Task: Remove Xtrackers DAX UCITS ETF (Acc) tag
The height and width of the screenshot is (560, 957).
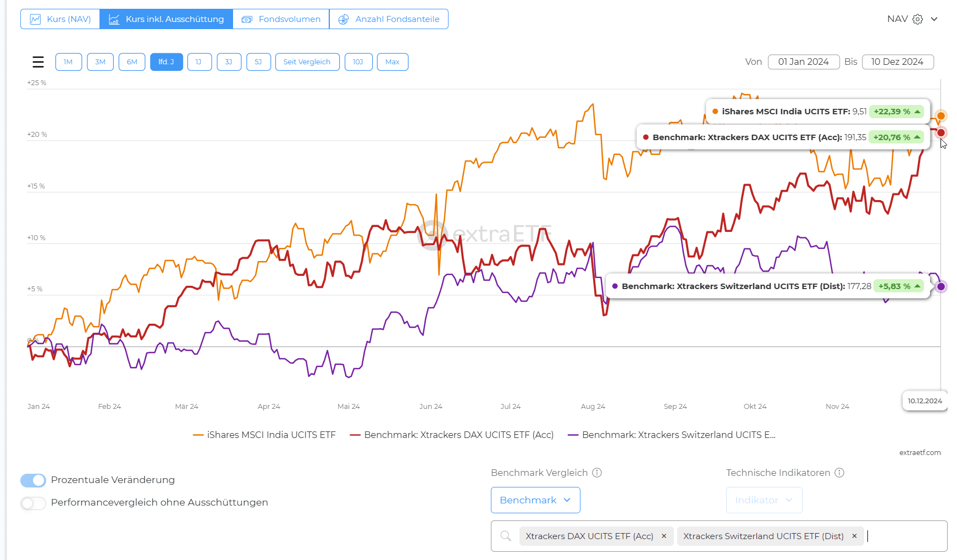Action: (x=664, y=536)
